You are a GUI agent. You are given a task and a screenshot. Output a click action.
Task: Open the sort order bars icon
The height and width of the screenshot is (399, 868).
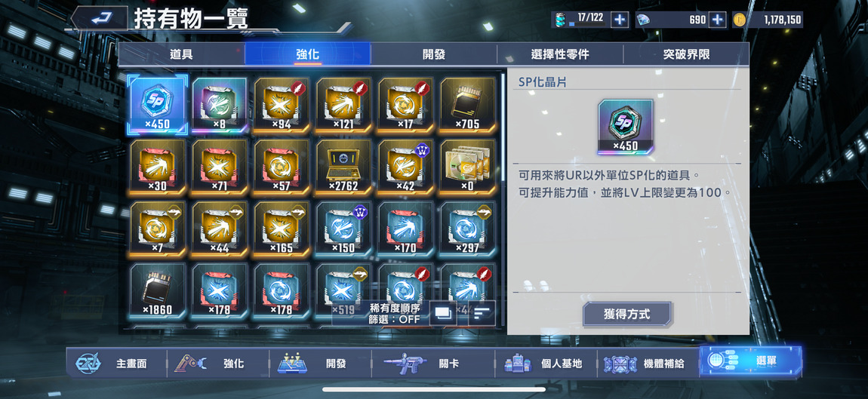pos(482,313)
